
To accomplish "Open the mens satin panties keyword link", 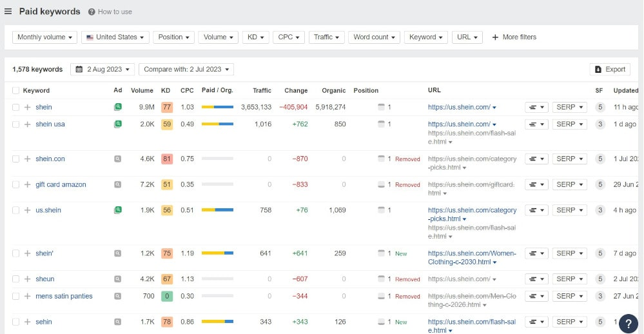I will 64,296.
